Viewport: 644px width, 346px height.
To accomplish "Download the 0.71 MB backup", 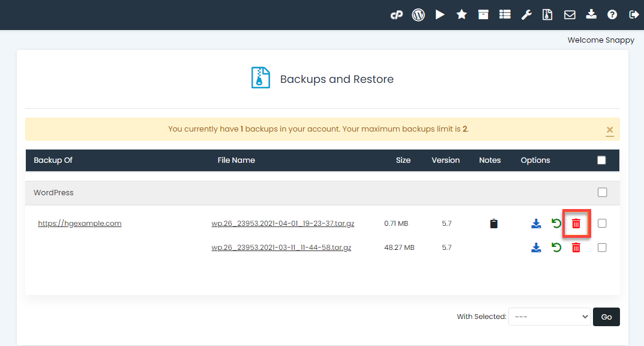I will click(536, 223).
